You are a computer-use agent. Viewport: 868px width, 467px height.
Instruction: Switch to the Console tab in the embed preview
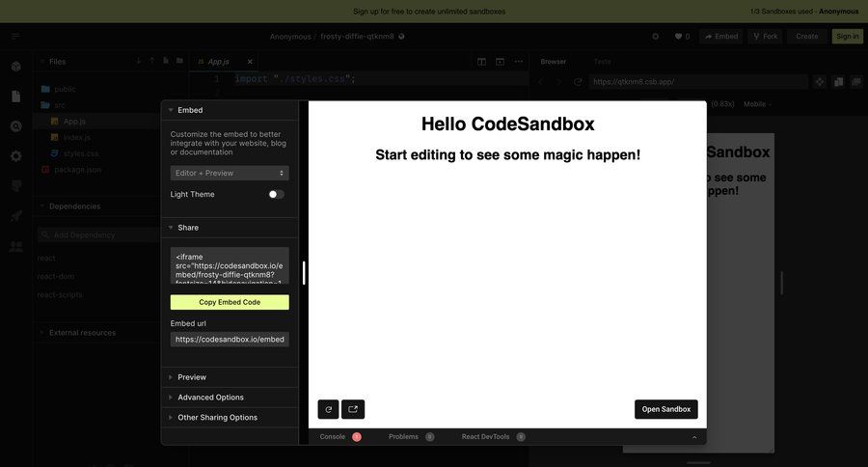(339, 437)
